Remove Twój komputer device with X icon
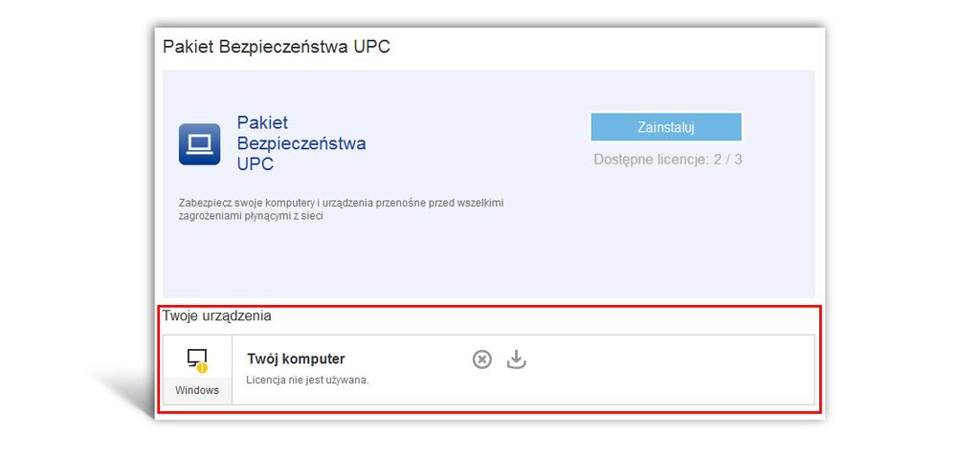The width and height of the screenshot is (980, 457). tap(482, 359)
